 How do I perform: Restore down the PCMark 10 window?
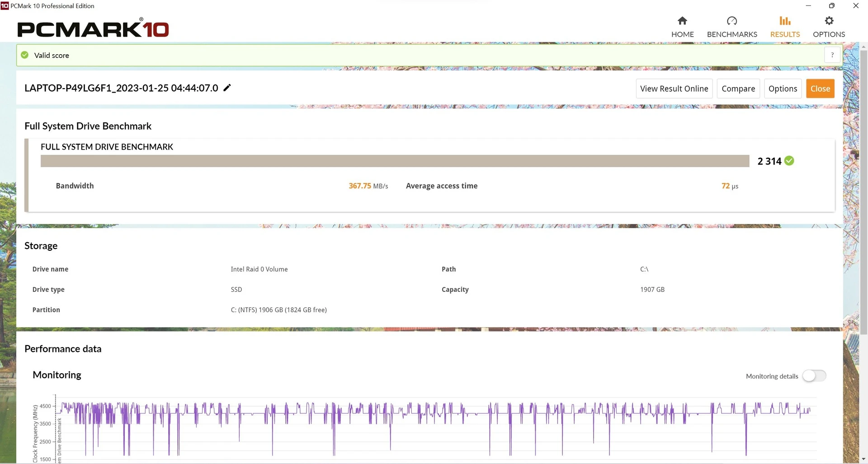coord(832,6)
